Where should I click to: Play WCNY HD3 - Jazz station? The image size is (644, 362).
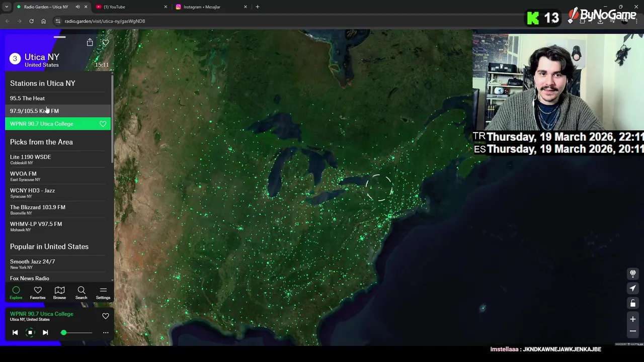58,193
